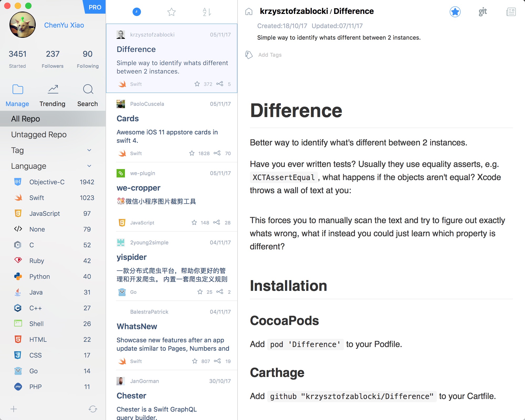
Task: Click the git clone icon
Action: click(x=482, y=12)
